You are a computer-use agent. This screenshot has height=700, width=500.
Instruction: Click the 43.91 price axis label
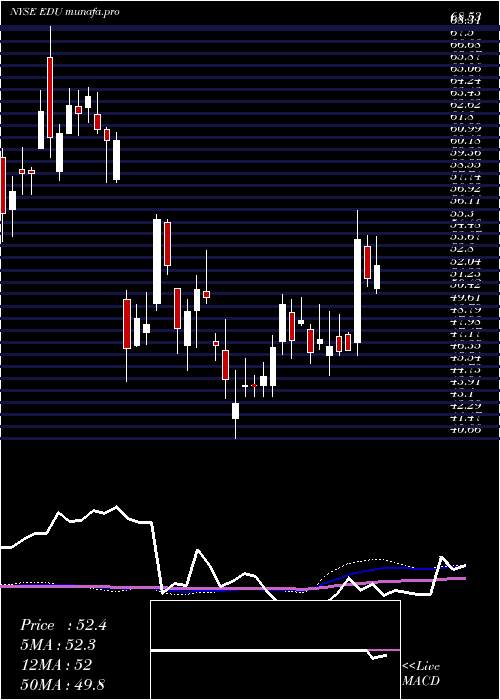[466, 383]
